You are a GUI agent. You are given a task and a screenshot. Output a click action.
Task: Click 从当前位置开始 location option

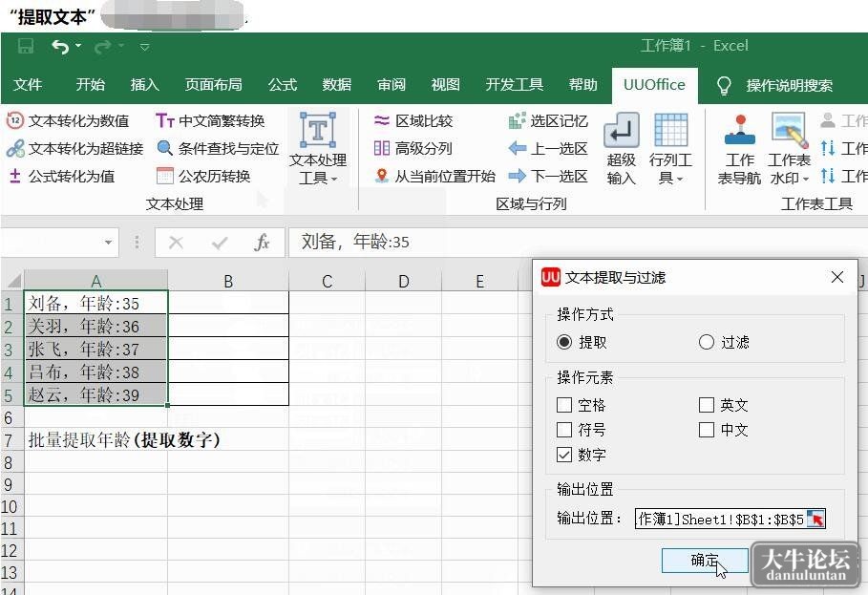click(434, 176)
